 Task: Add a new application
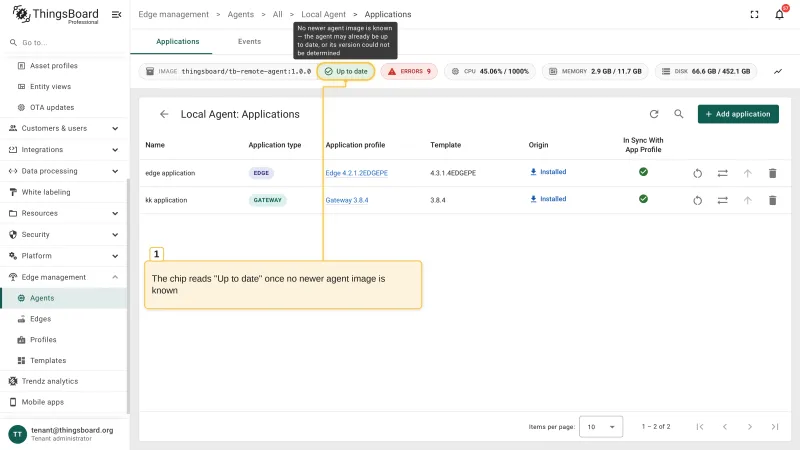tap(738, 114)
